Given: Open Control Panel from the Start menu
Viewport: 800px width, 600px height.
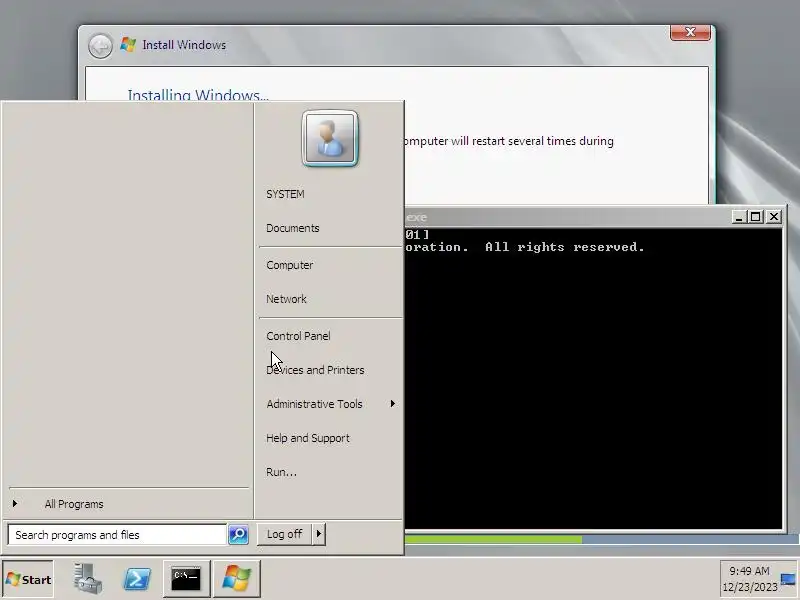Looking at the screenshot, I should [298, 336].
